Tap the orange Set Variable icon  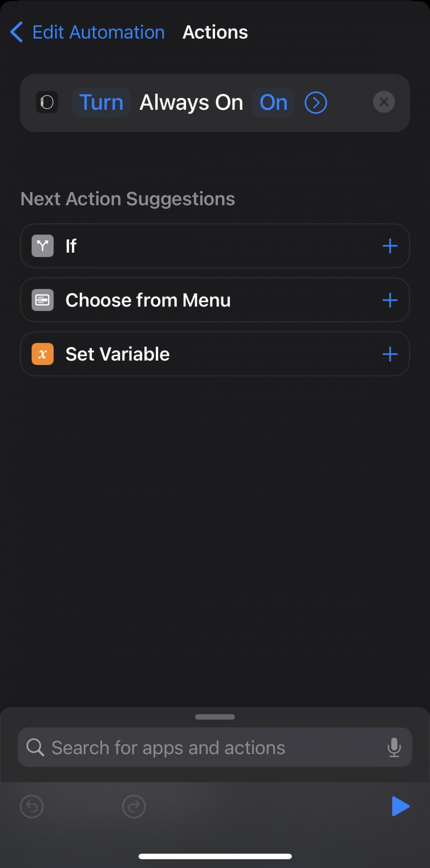[x=43, y=354]
